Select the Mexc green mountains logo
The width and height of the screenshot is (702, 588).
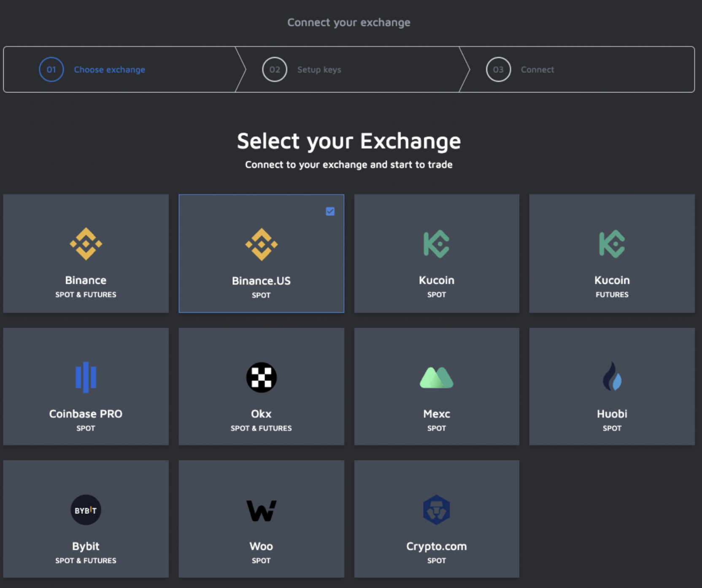(437, 377)
